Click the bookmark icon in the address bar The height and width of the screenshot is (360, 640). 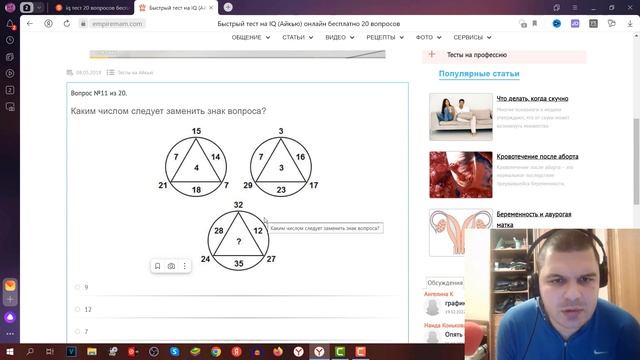pos(534,24)
